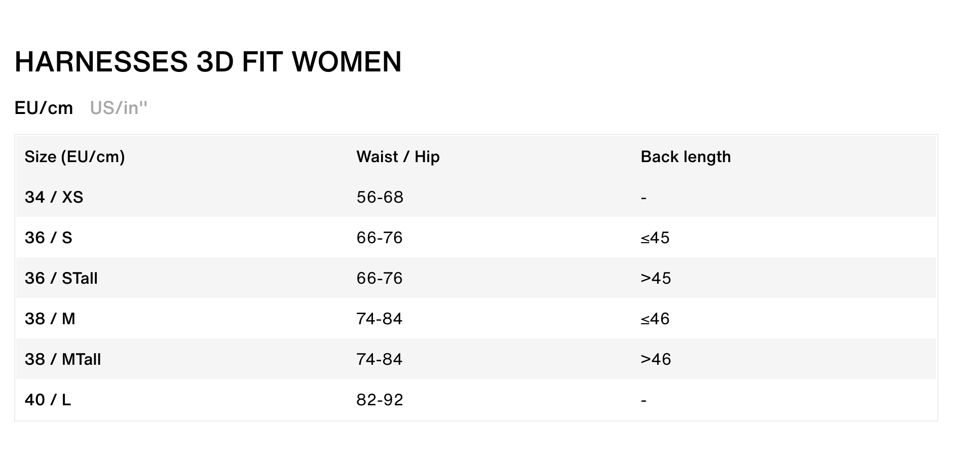980x459 pixels.
Task: Select the 38 / M size row
Action: coord(476,319)
